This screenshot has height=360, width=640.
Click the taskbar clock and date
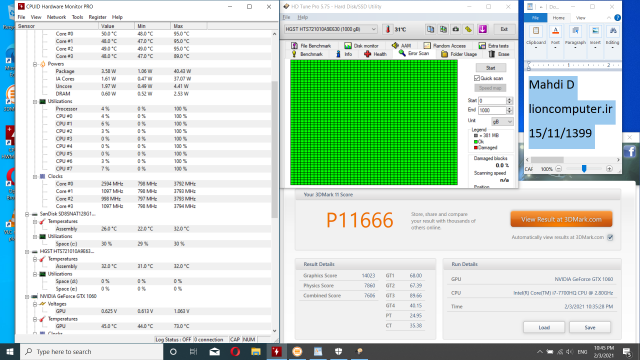point(604,351)
